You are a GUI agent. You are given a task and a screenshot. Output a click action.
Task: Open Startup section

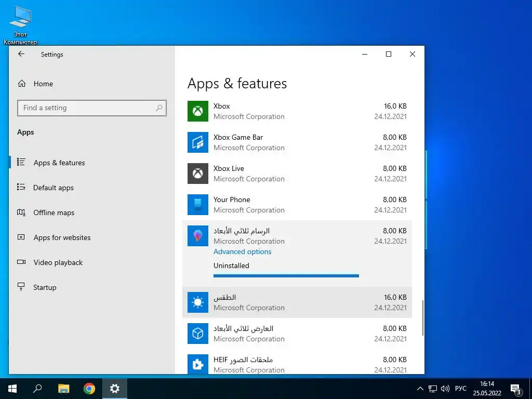coord(45,287)
